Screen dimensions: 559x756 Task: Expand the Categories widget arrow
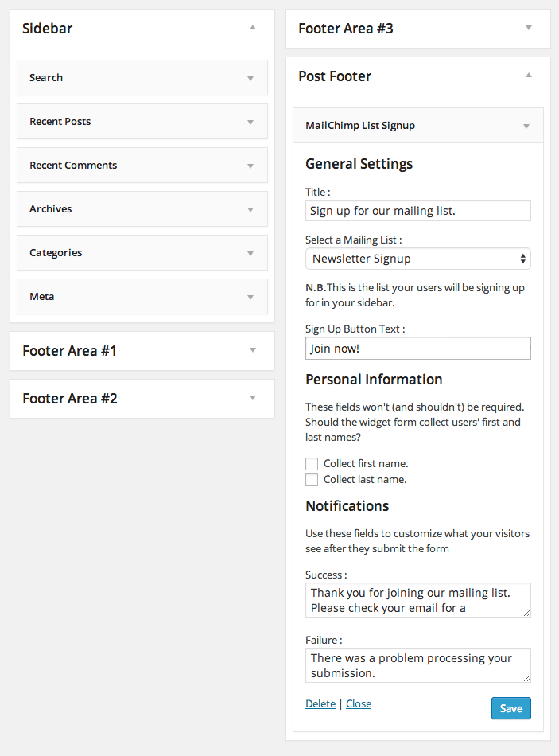click(x=250, y=253)
